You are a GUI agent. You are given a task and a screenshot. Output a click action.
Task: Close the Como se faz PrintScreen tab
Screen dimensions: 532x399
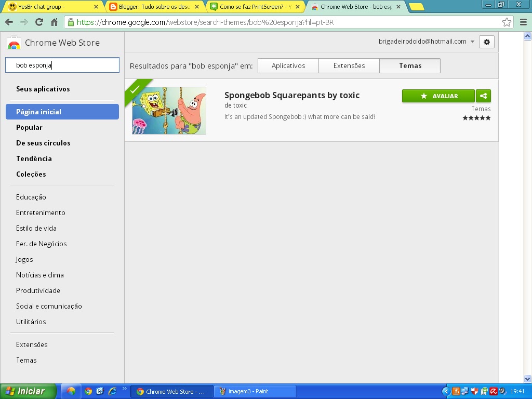298,7
